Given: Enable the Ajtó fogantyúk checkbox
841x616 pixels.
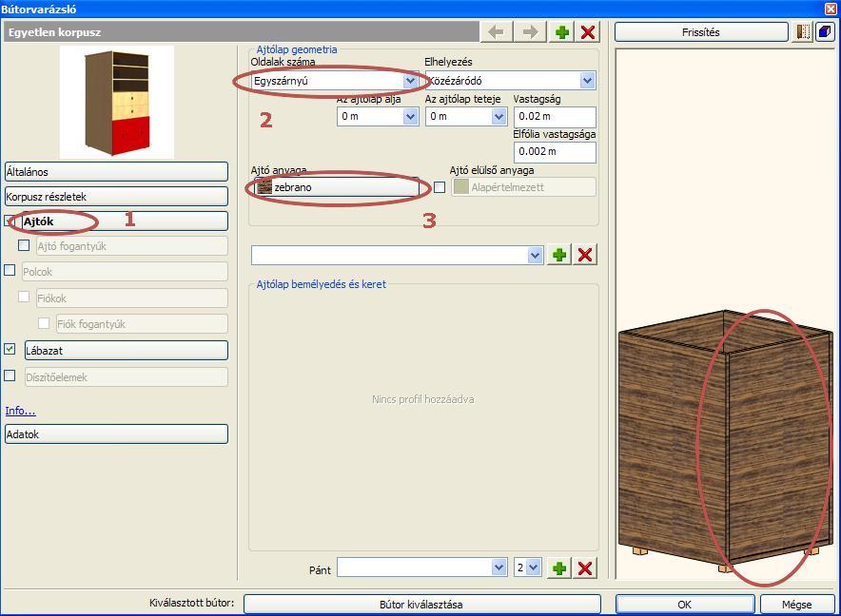Looking at the screenshot, I should pyautogui.click(x=24, y=245).
